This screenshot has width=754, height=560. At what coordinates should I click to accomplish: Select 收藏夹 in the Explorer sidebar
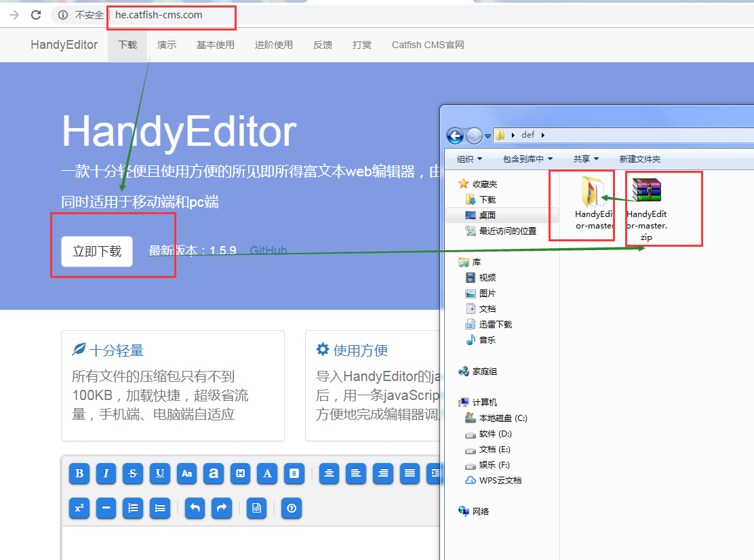(478, 184)
